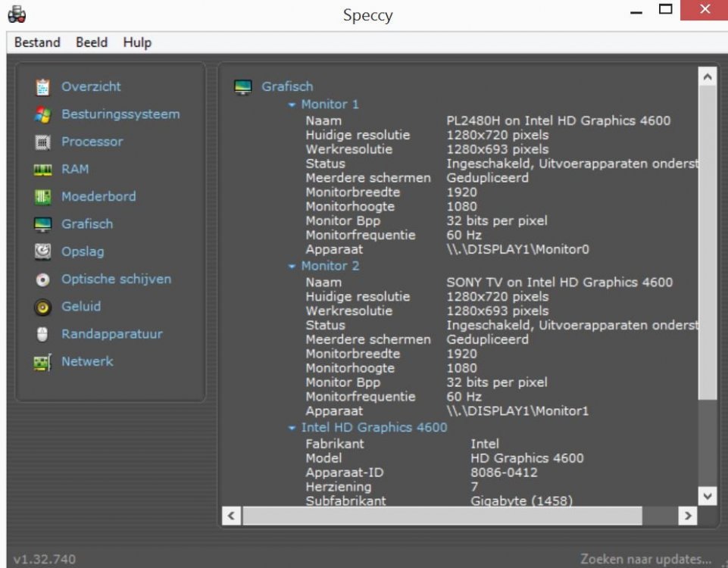The image size is (728, 568).
Task: Click the vertical scrollbar down arrow
Action: click(708, 496)
